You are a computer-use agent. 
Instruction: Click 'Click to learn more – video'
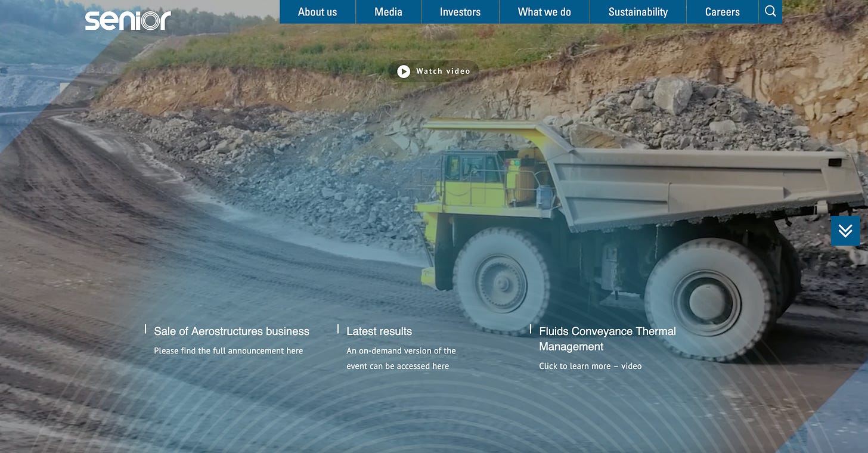pyautogui.click(x=590, y=366)
